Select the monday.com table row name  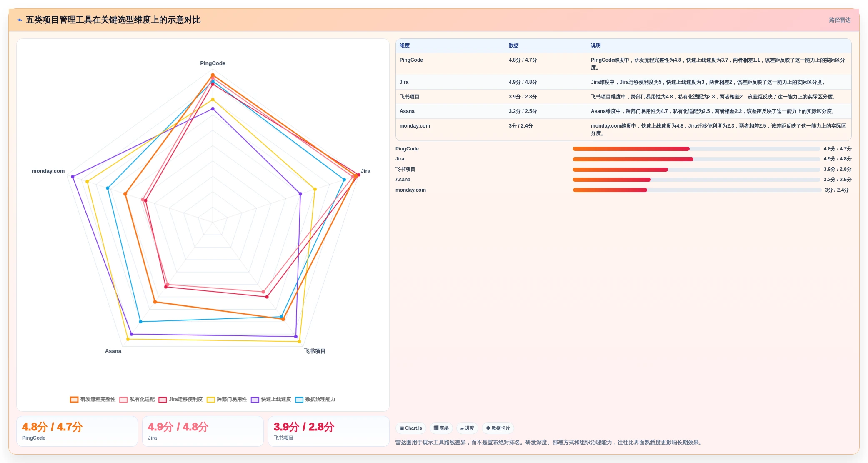[x=415, y=126]
